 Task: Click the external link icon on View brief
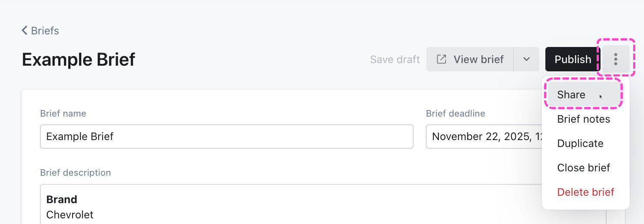click(x=442, y=59)
